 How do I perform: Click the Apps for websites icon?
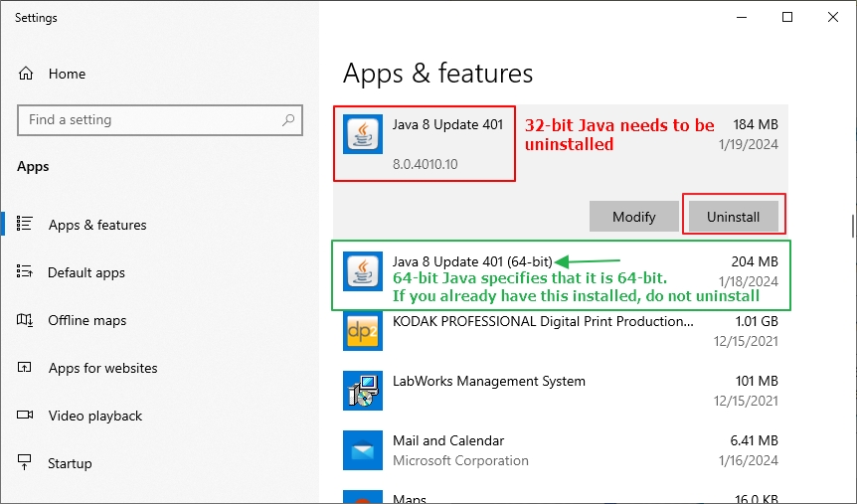(25, 368)
